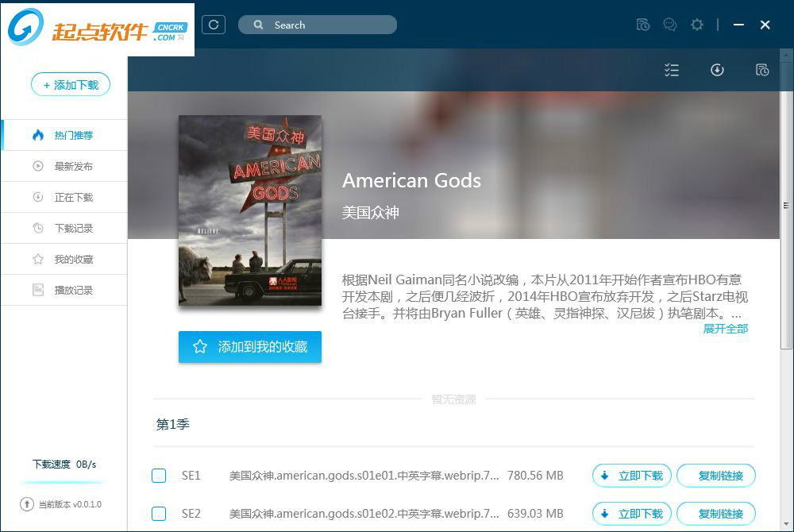Click the American Gods title text
794x532 pixels.
pos(411,181)
